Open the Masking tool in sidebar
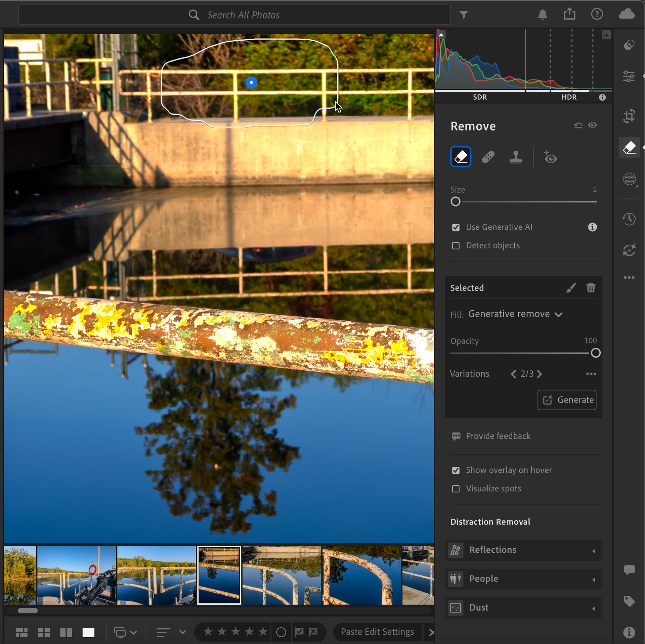Screen dimensions: 645x644 (629, 179)
